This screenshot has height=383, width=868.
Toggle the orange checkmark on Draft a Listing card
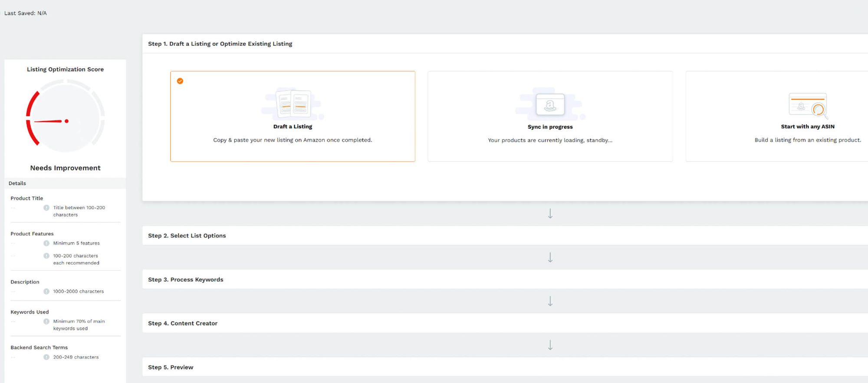click(x=180, y=81)
